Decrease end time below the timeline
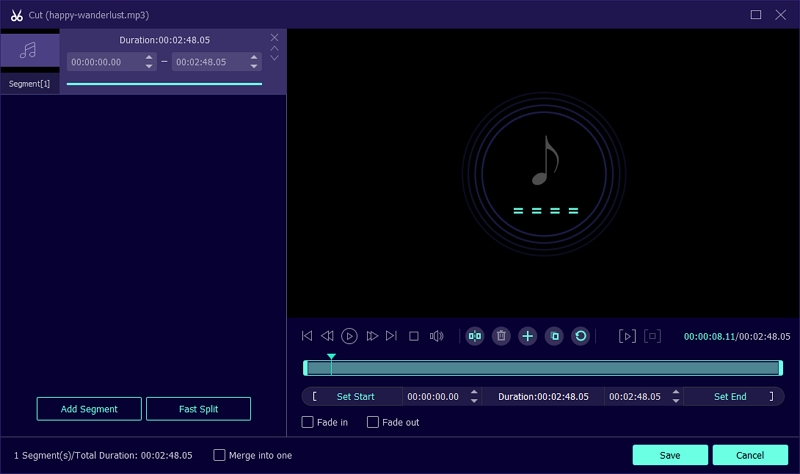Screen dimensions: 800x474 click(x=676, y=401)
